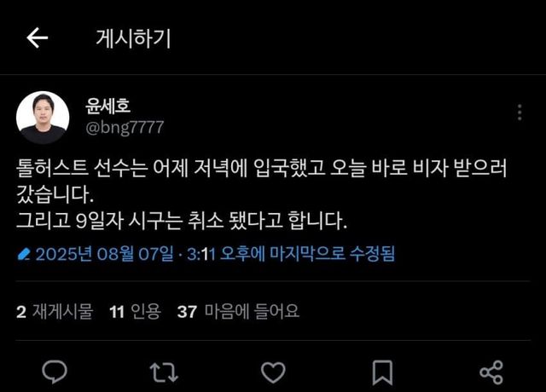The width and height of the screenshot is (546, 392).
Task: Open the reply comment bubble icon
Action: point(55,372)
